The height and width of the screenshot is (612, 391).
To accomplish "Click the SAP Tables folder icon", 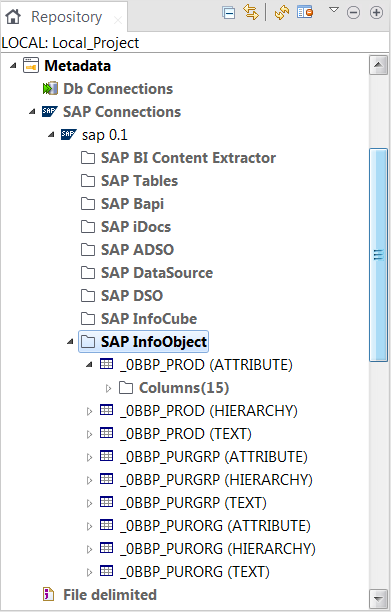I will [88, 181].
